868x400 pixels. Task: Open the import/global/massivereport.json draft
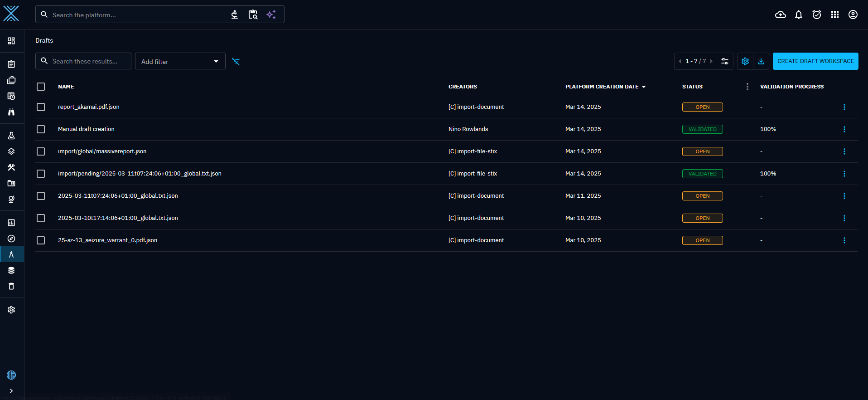click(102, 151)
